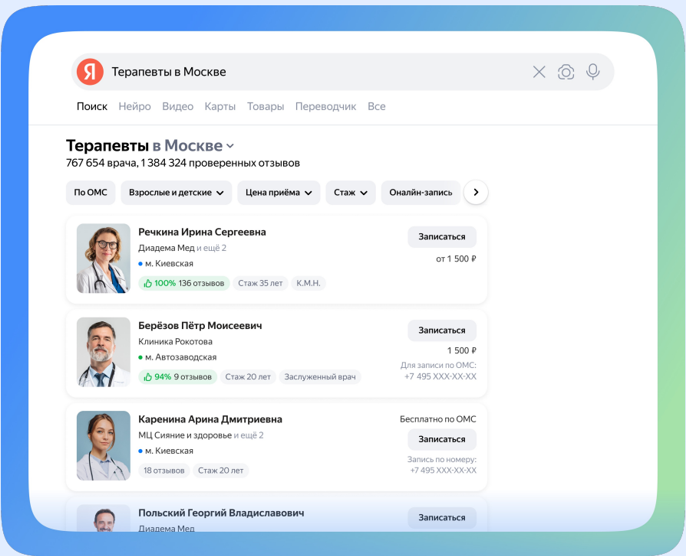The width and height of the screenshot is (687, 556).
Task: Click Записаться for Польский Георгий Владиславович
Action: (x=442, y=517)
